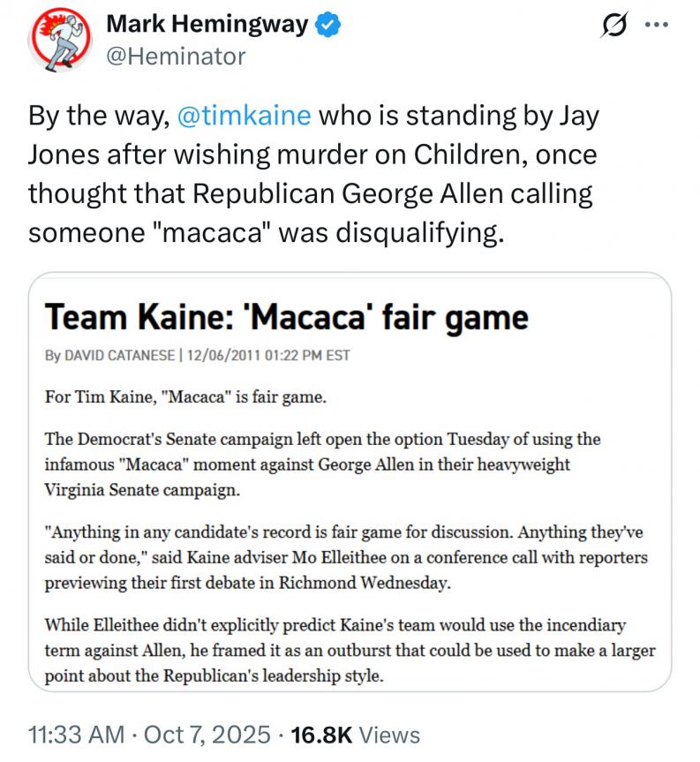700x762 pixels.
Task: Click the "Team Kaine: 'Macaca' fair game" headline
Action: tap(286, 317)
